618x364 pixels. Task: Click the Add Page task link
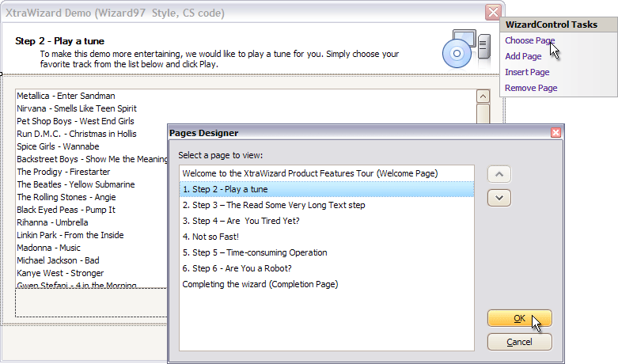point(523,56)
